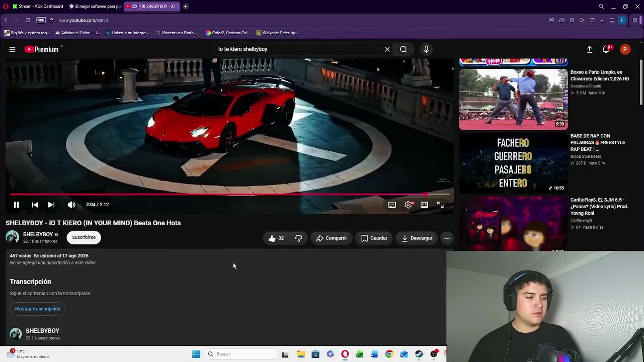Open File Explorer from the taskbar
Viewport: 644px width, 362px height.
tap(300, 354)
